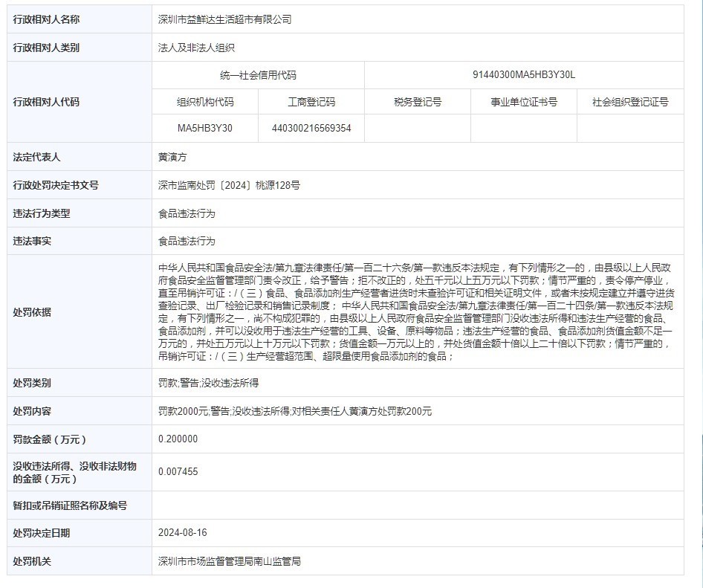Image resolution: width=703 pixels, height=588 pixels.
Task: Click the 税务登记号 column header
Action: (x=418, y=102)
